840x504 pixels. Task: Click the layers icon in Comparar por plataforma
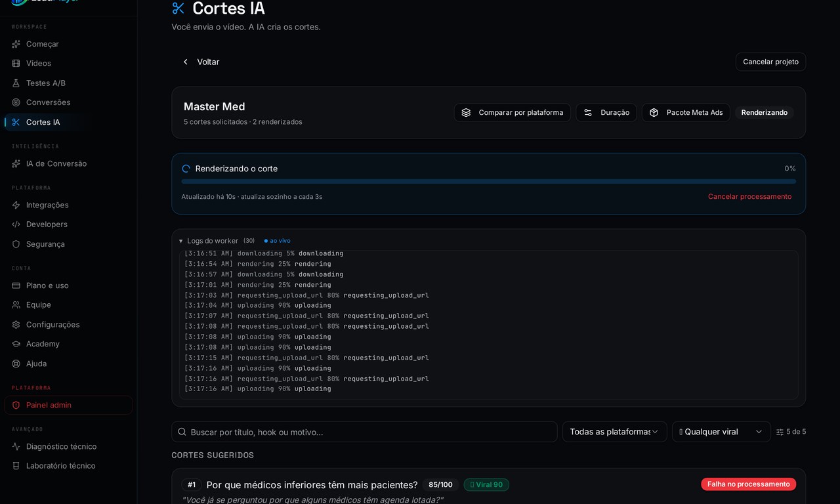pyautogui.click(x=466, y=112)
